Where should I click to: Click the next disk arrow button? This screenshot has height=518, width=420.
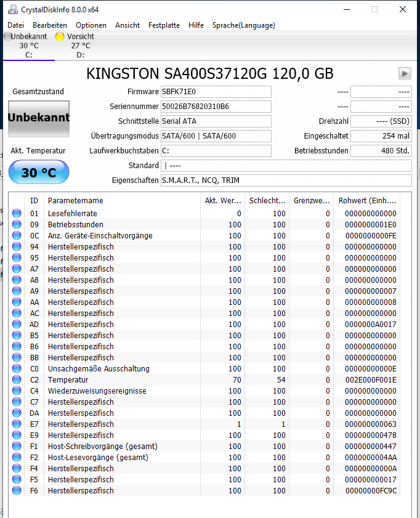pyautogui.click(x=405, y=73)
